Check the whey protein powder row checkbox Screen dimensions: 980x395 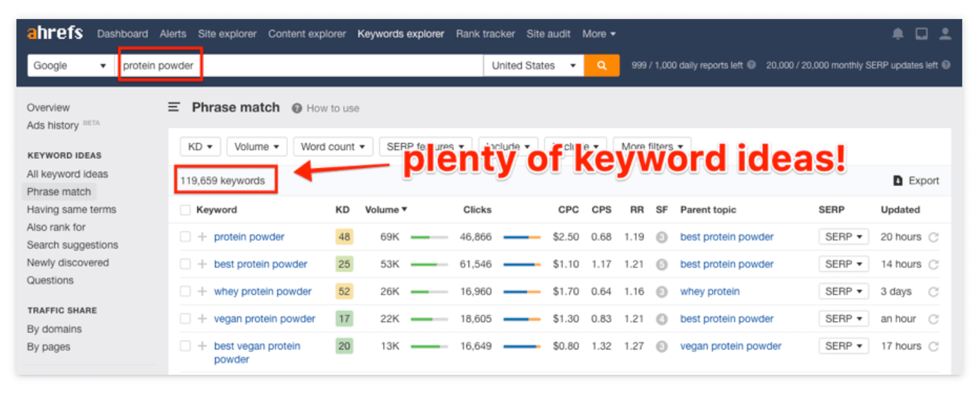[185, 291]
